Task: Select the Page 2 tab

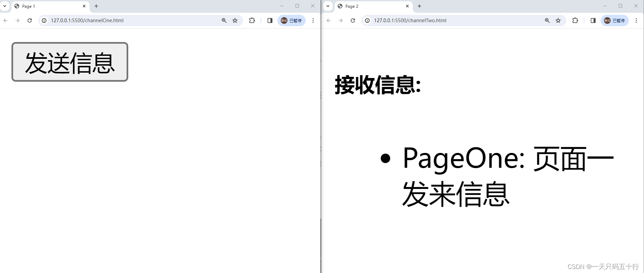Action: point(374,6)
